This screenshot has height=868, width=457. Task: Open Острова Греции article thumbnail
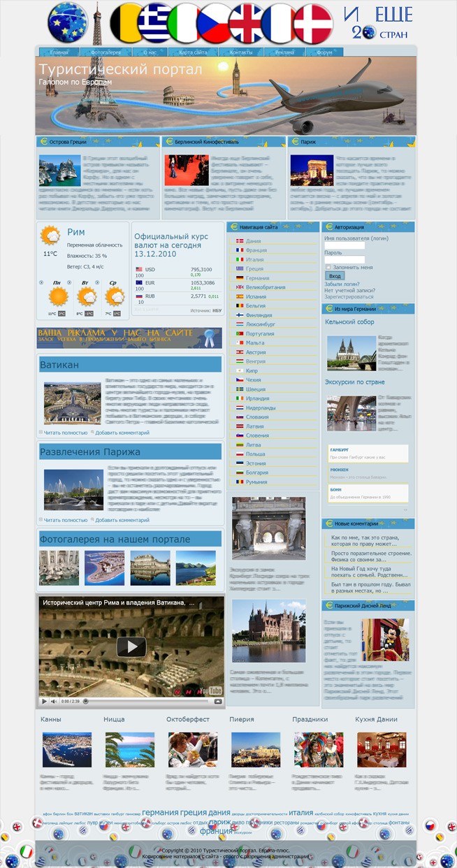[x=59, y=170]
